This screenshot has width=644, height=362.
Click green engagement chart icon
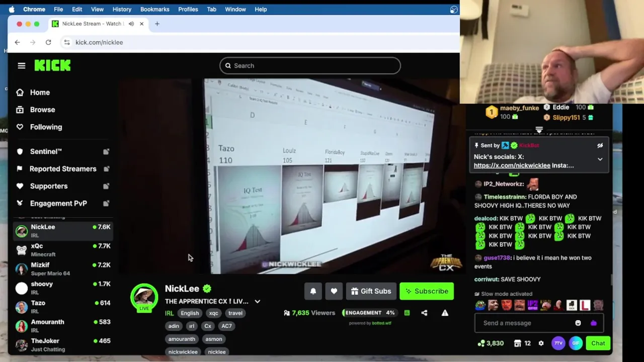407,313
